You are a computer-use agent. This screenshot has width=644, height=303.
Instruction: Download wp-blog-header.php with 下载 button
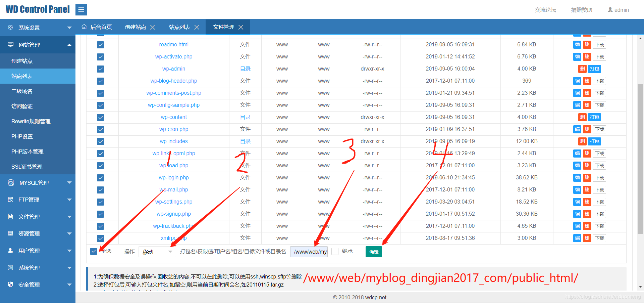[599, 81]
